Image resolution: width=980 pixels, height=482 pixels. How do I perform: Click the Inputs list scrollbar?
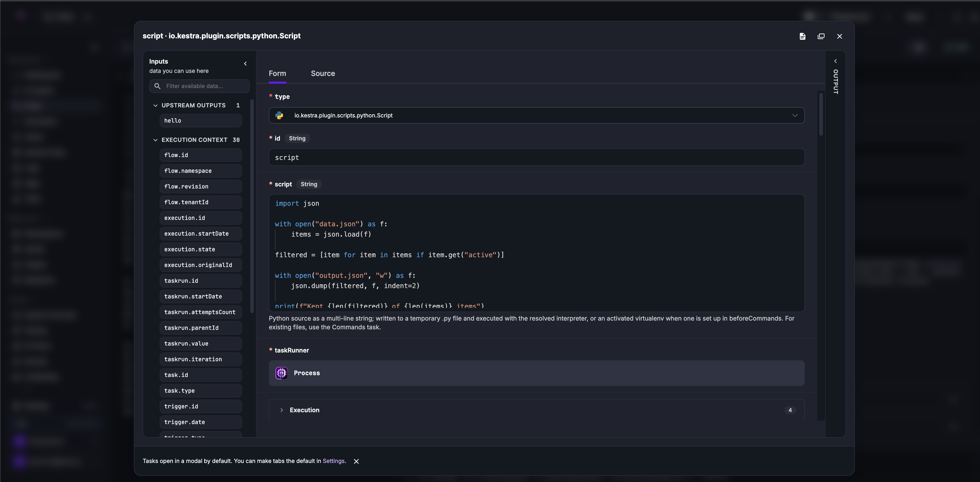tap(252, 206)
